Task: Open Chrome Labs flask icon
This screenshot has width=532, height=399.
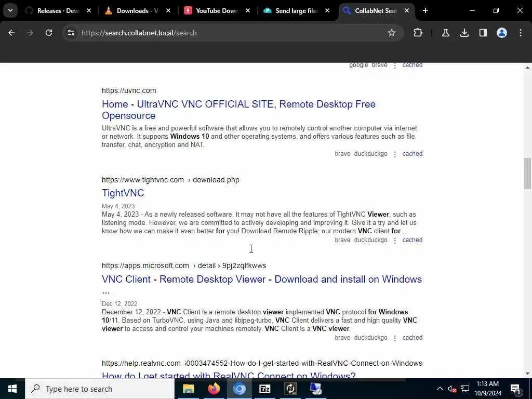Action: 445,33
